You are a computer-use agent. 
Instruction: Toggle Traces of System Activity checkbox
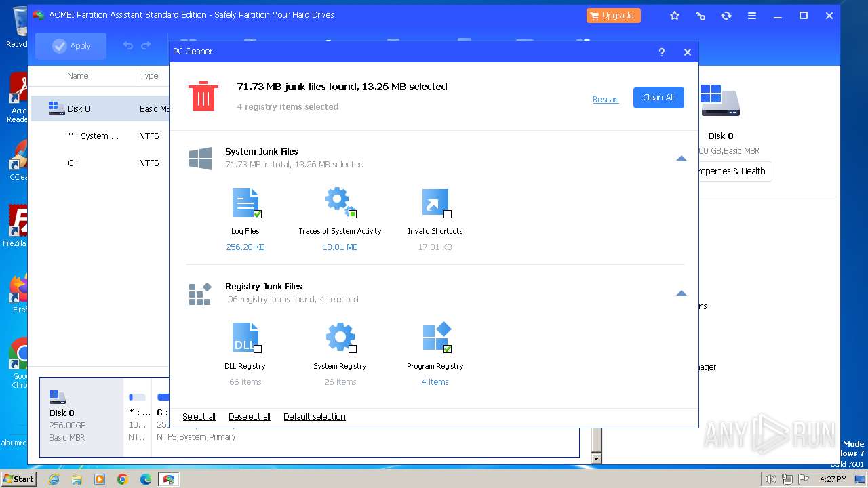(353, 214)
